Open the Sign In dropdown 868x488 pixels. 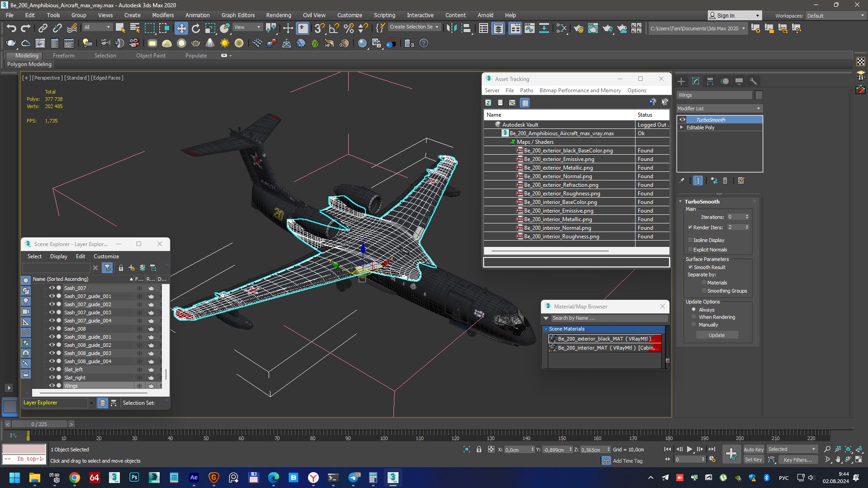pyautogui.click(x=734, y=16)
